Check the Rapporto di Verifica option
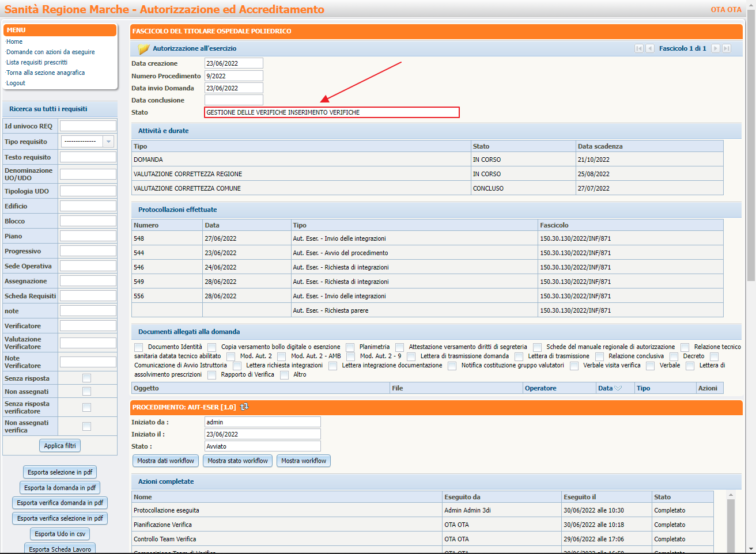This screenshot has height=554, width=756. pos(213,375)
